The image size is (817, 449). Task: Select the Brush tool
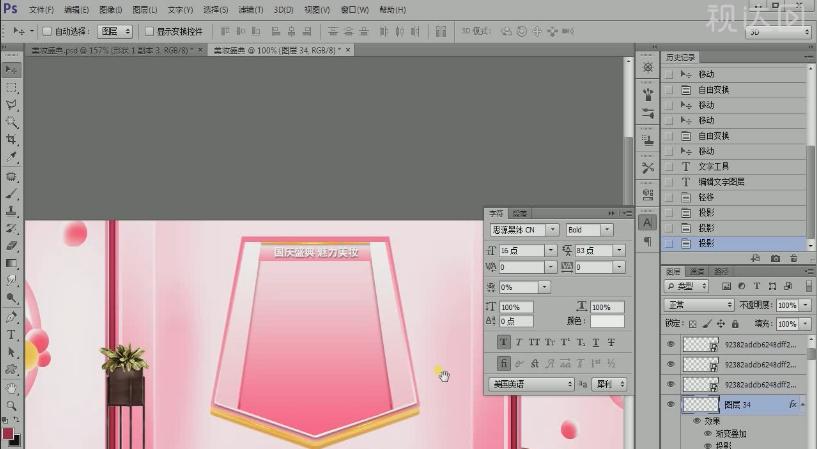[11, 194]
